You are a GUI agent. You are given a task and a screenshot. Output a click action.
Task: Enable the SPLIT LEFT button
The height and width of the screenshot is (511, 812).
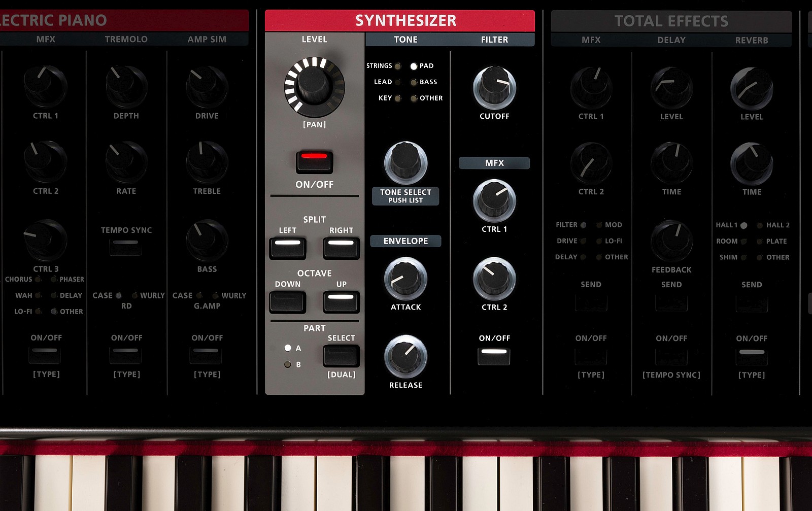[x=288, y=248]
